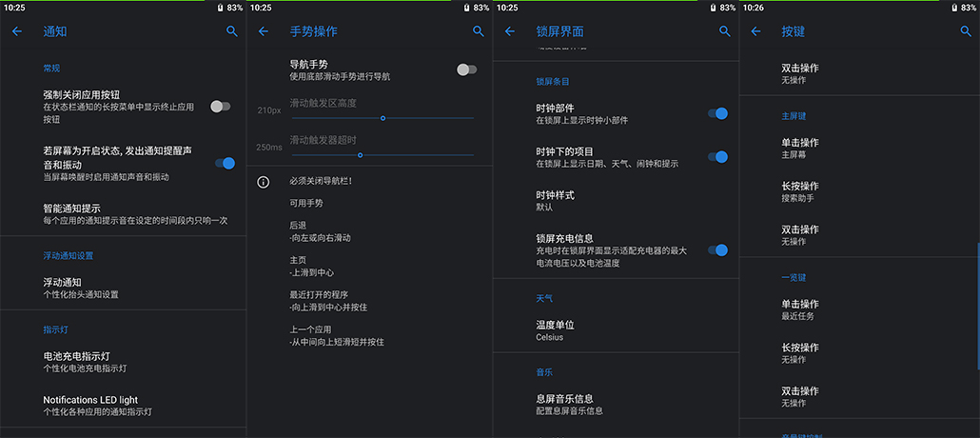Tap back arrow in 通知 screen
Screen dimensions: 980x438
coord(17,31)
